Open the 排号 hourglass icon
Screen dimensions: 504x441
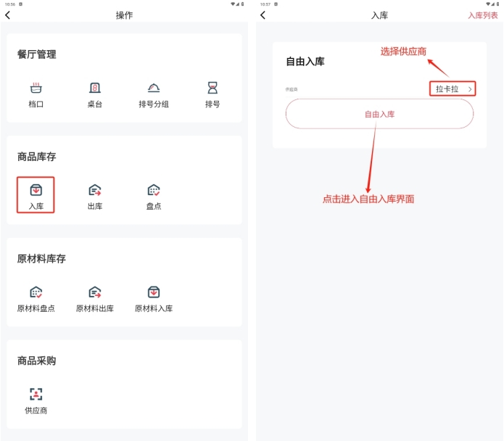(x=212, y=88)
